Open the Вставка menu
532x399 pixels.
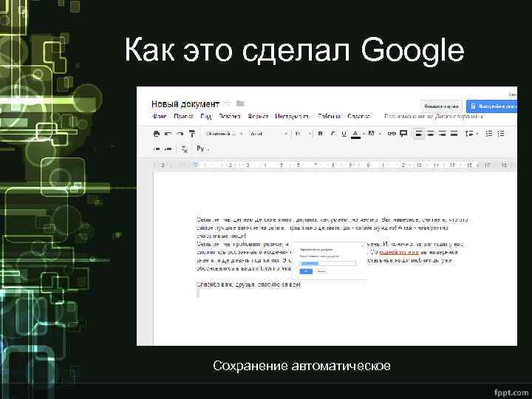229,117
